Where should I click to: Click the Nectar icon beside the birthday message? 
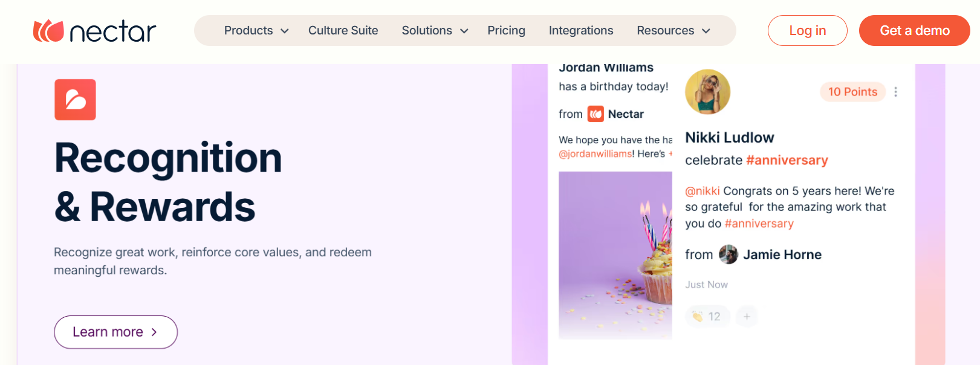(595, 114)
